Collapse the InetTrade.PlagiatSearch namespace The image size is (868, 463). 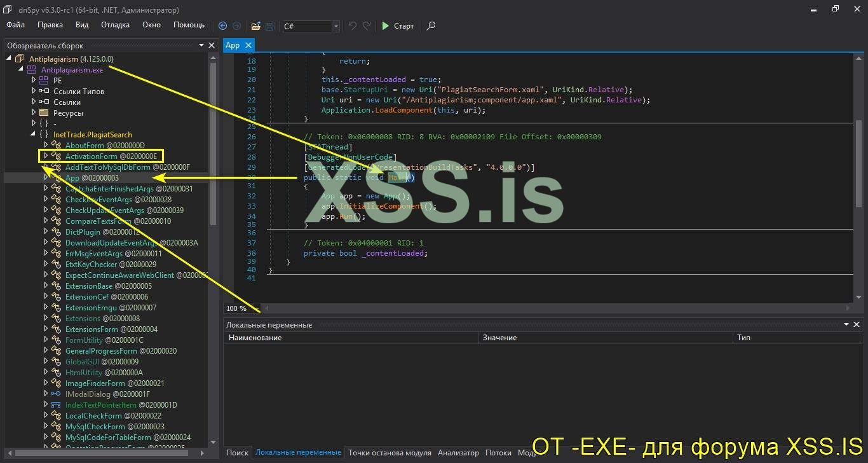coord(34,135)
